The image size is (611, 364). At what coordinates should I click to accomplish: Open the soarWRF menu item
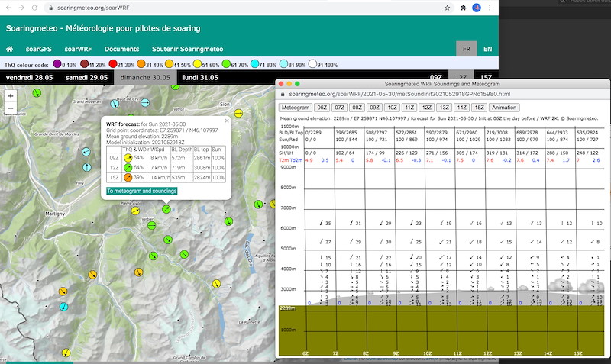(78, 49)
